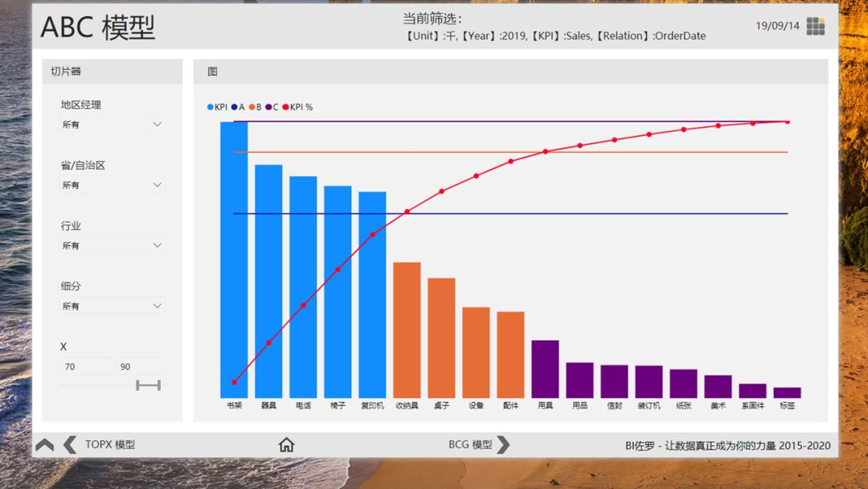The image size is (868, 489).
Task: Open the BCG 模型 page link
Action: pyautogui.click(x=470, y=445)
